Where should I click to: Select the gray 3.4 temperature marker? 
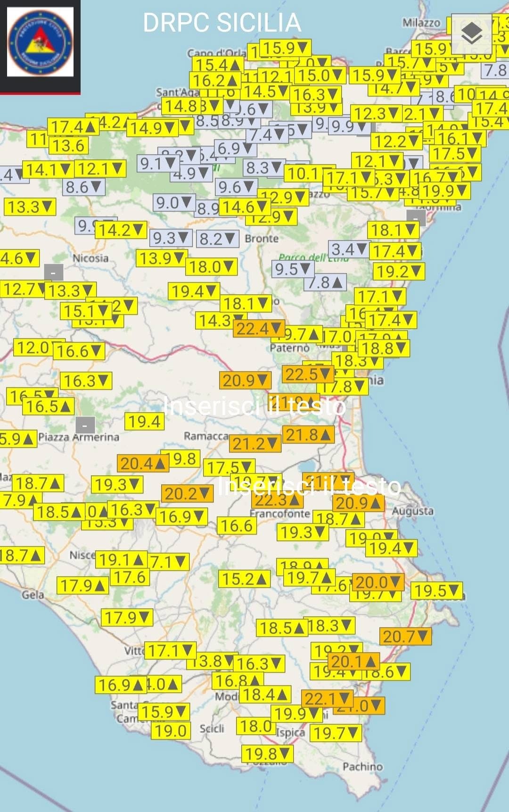click(x=349, y=249)
